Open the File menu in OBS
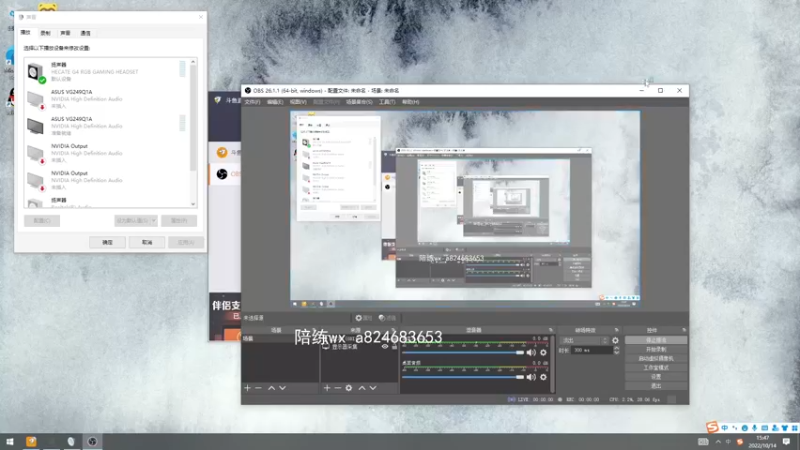800x450 pixels. click(252, 102)
